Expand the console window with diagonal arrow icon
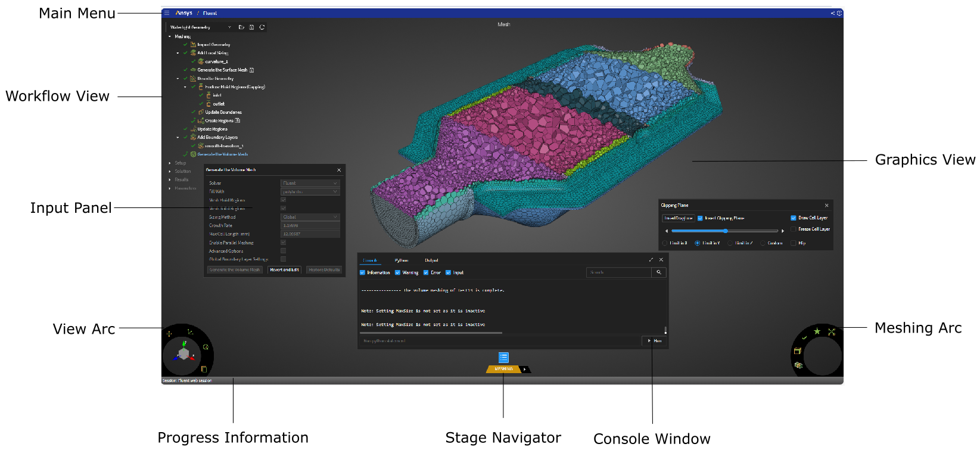 point(651,260)
